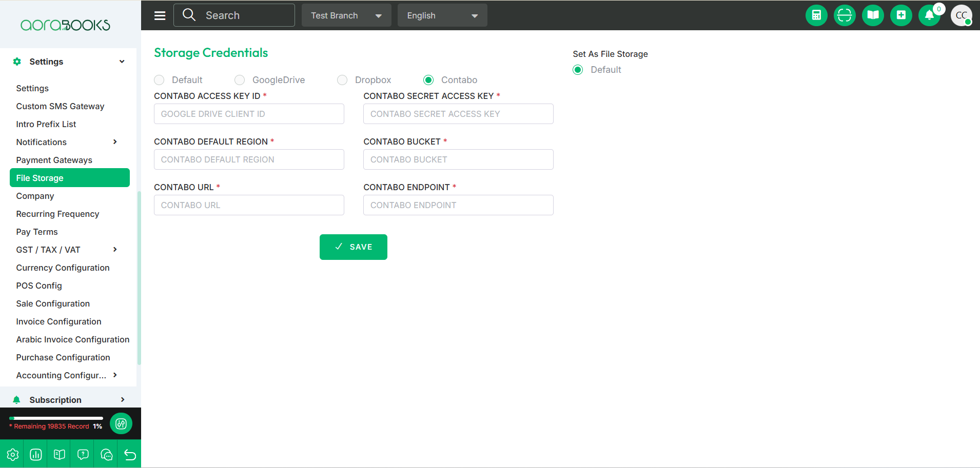Toggle the hamburger sidebar menu
This screenshot has height=468, width=980.
point(160,15)
